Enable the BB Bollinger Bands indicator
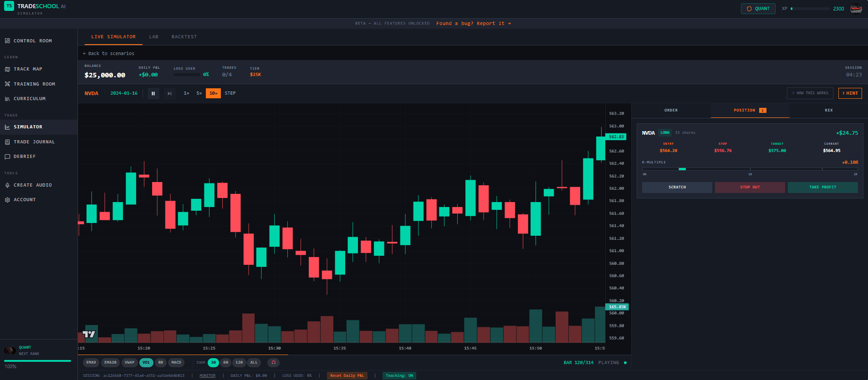868x380 pixels. 161,363
